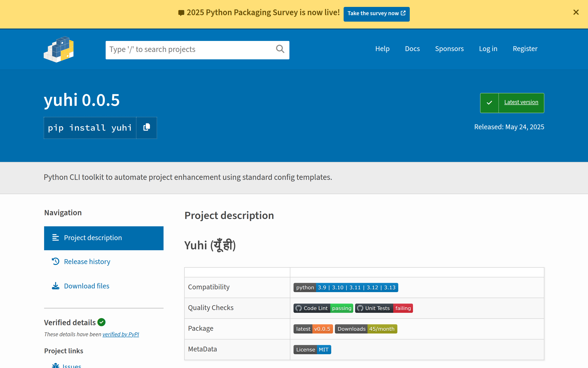Open the Unit Tests failing badge
Screen dimensions: 588x368
pos(384,308)
